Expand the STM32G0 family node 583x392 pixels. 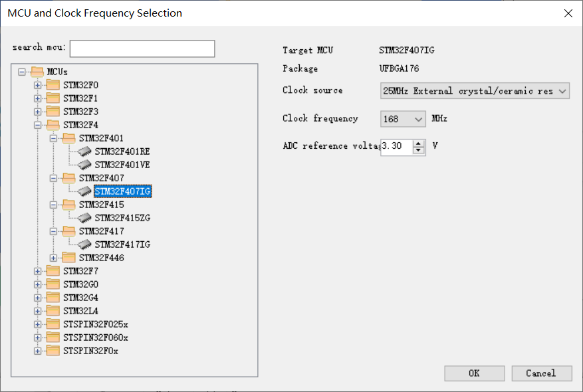click(37, 284)
